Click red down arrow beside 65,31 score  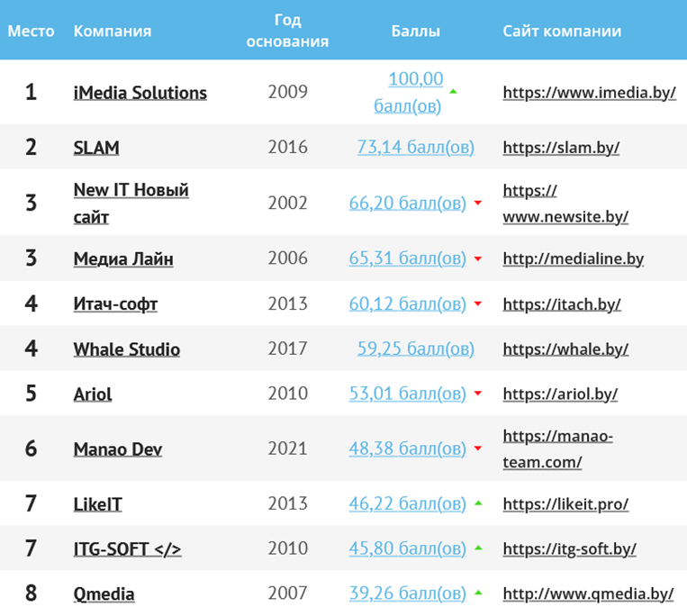point(478,258)
